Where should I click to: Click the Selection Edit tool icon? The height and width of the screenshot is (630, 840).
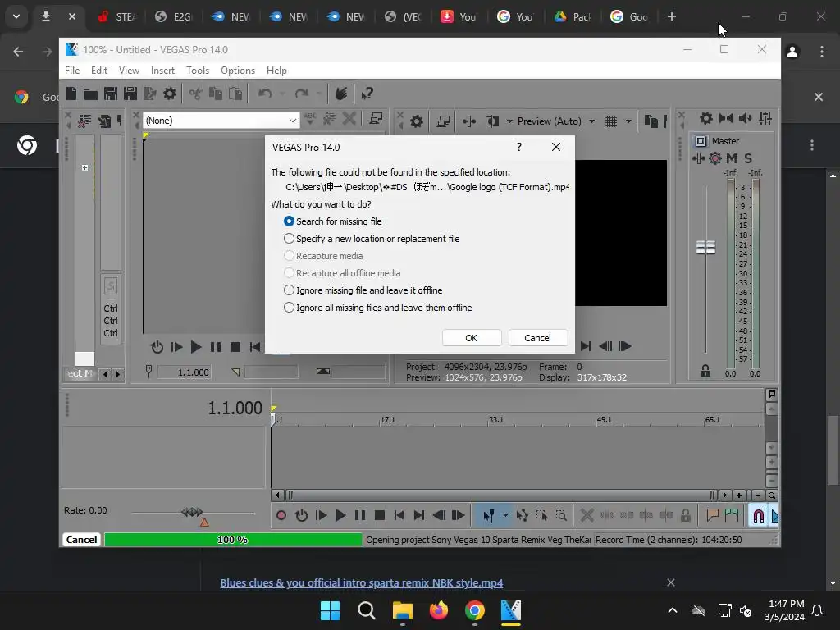pos(541,515)
